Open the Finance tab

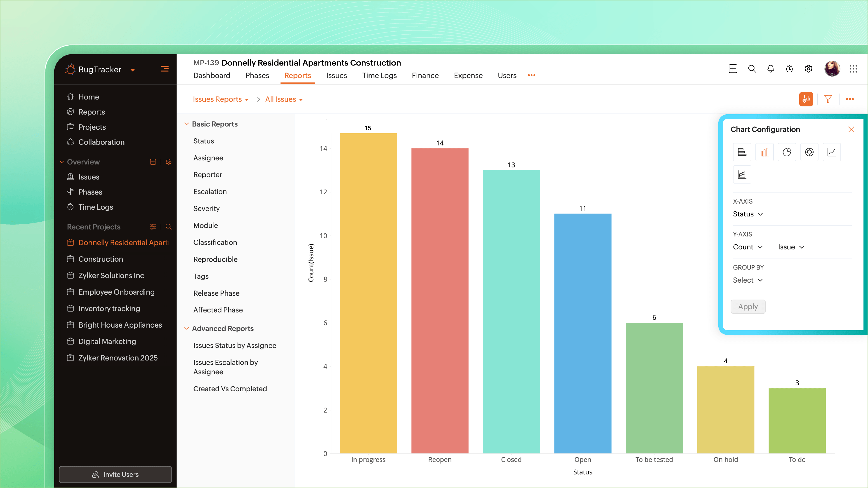pyautogui.click(x=425, y=75)
